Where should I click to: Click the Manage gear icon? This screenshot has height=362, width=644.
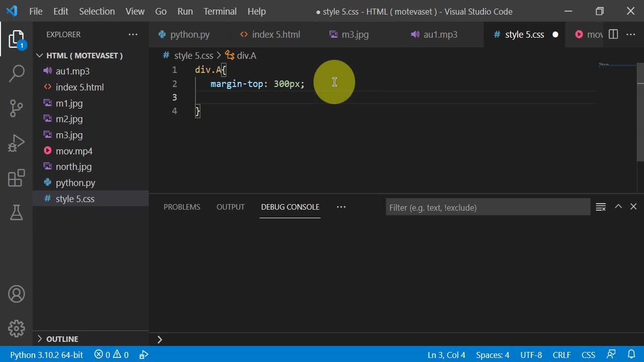pos(17,328)
